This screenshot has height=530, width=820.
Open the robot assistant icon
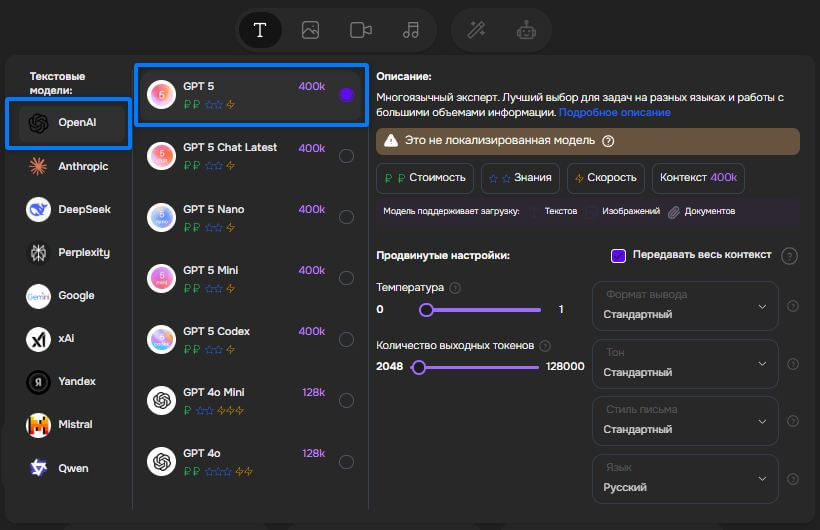526,30
